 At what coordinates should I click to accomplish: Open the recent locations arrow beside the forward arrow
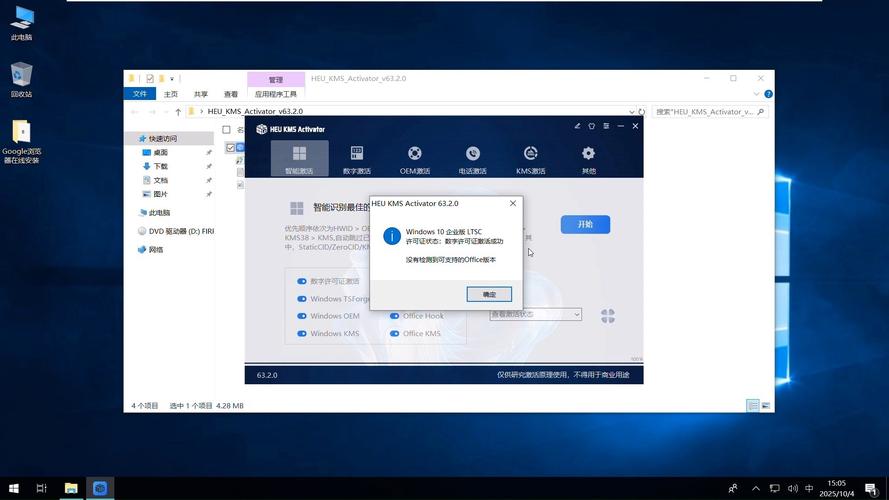[166, 112]
